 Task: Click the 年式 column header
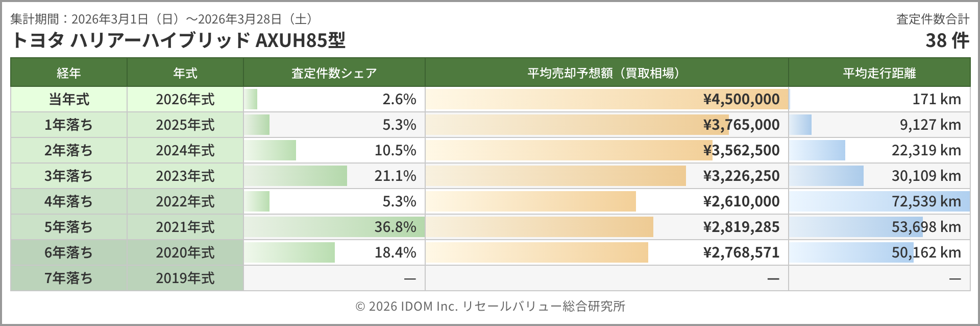coord(185,73)
